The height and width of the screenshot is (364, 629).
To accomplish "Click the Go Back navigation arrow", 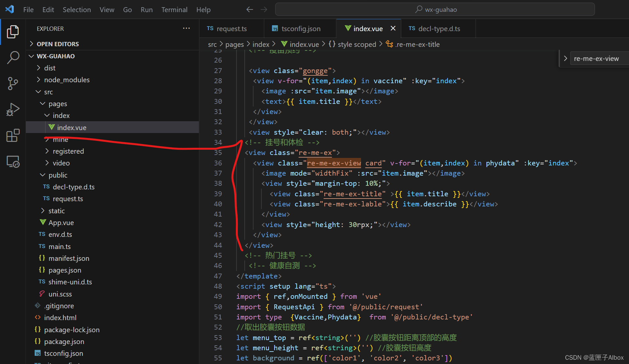I will pyautogui.click(x=250, y=10).
